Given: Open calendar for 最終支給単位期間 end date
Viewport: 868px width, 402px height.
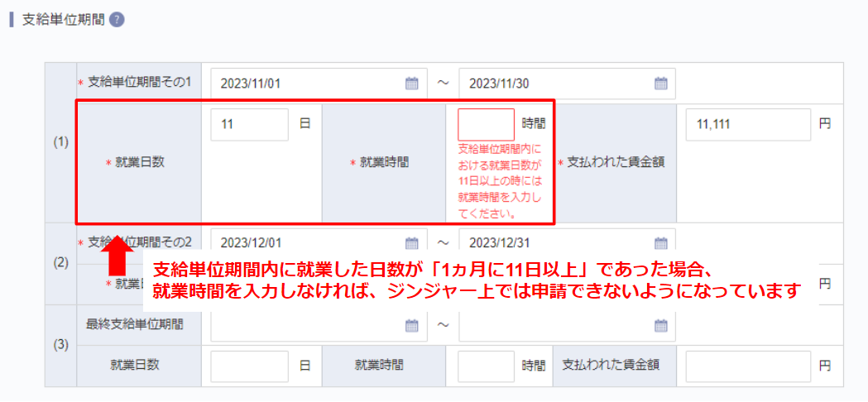Looking at the screenshot, I should [x=660, y=326].
